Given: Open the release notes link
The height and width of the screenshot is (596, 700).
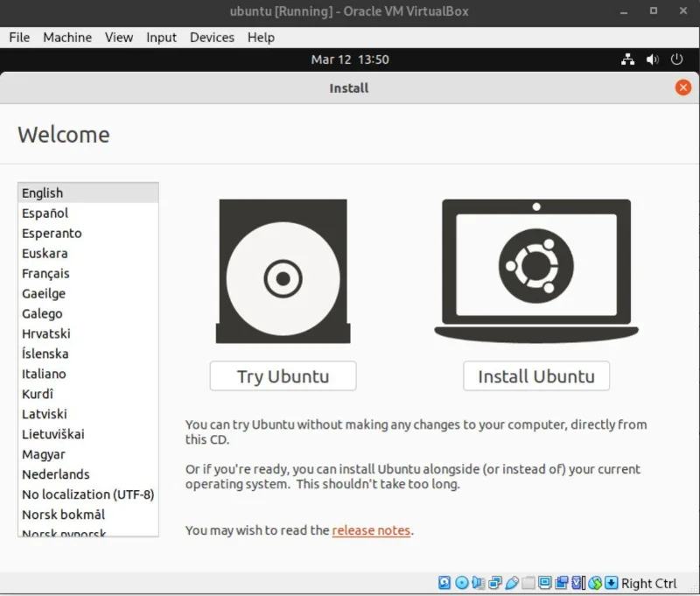Looking at the screenshot, I should coord(371,530).
